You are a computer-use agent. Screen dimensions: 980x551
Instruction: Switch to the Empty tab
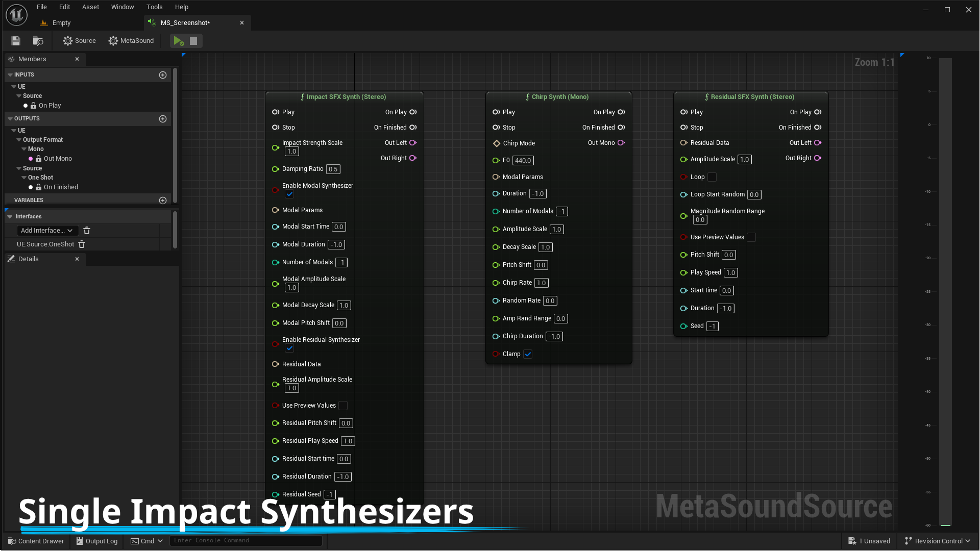[x=61, y=22]
